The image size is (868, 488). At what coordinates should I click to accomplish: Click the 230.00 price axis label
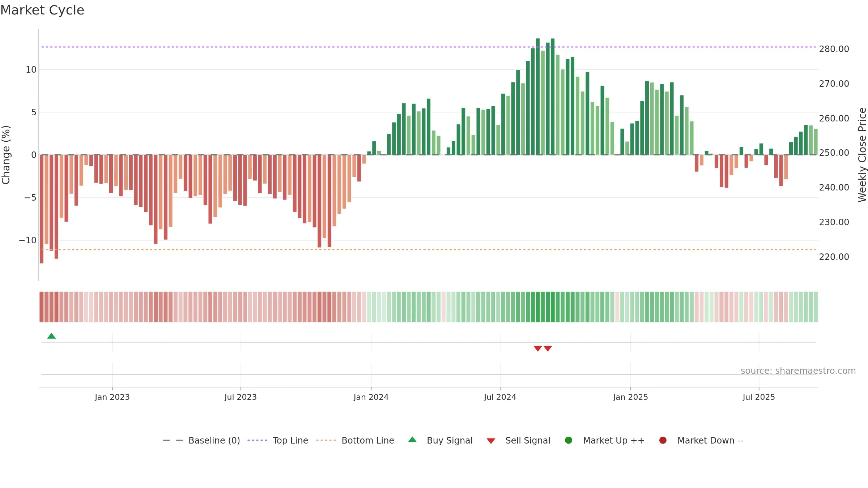tap(834, 222)
